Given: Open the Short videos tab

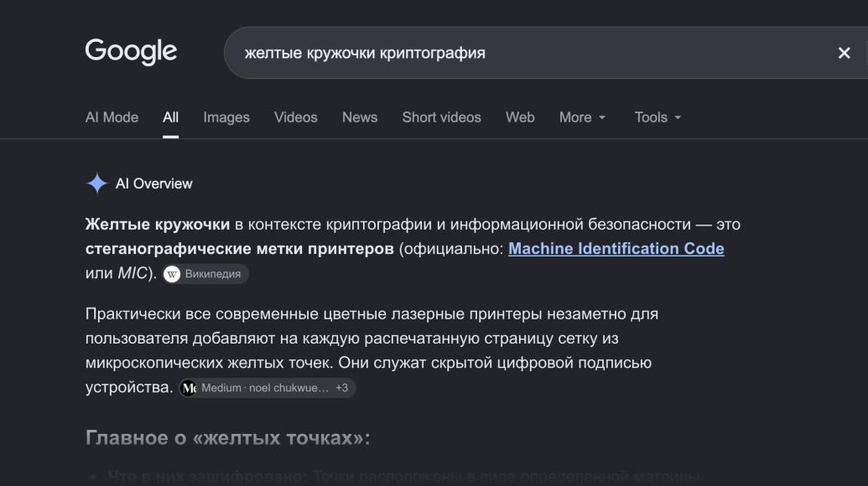Looking at the screenshot, I should click(442, 117).
